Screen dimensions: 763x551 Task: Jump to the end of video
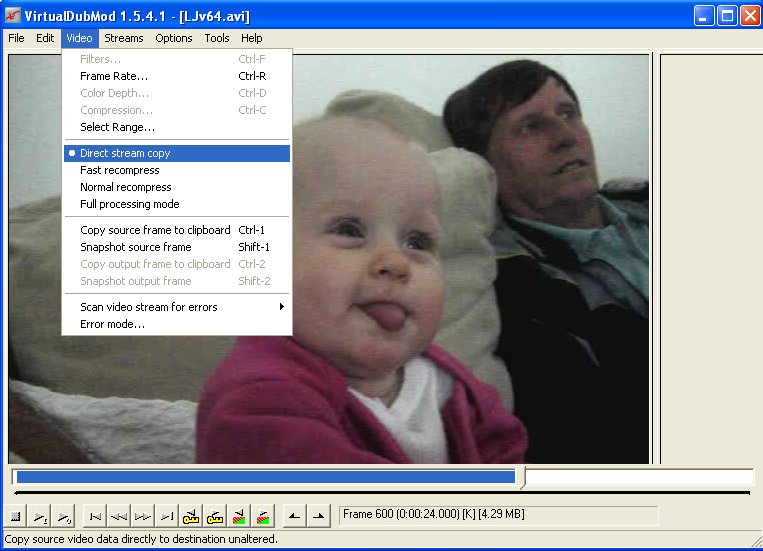166,516
